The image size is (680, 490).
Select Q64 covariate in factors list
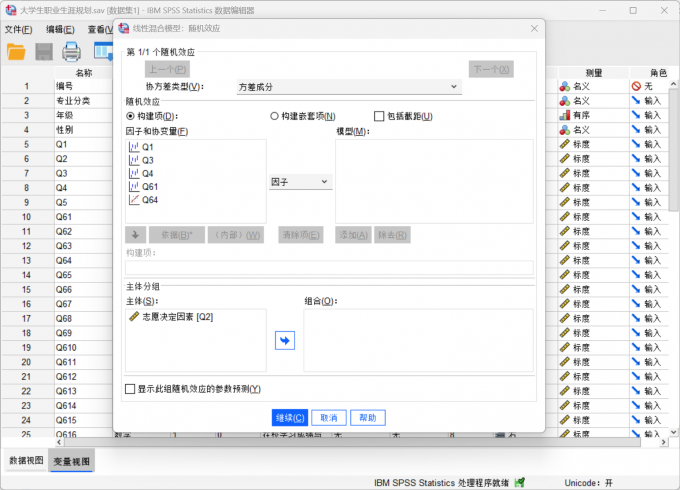(x=144, y=200)
